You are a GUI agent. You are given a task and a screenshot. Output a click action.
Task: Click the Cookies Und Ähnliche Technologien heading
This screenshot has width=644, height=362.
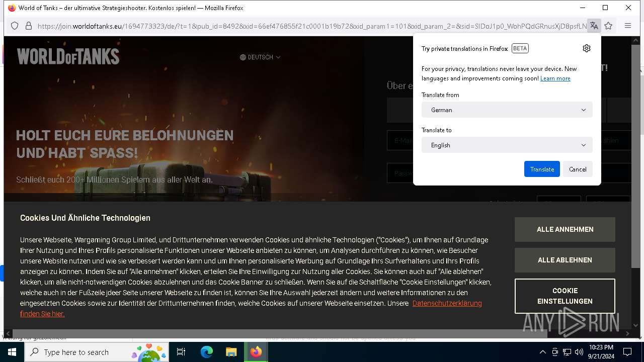85,218
